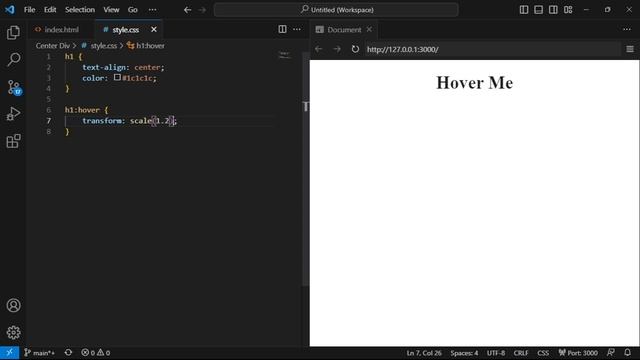Toggle primary side bar layout icon
This screenshot has width=640, height=360.
(x=524, y=9)
